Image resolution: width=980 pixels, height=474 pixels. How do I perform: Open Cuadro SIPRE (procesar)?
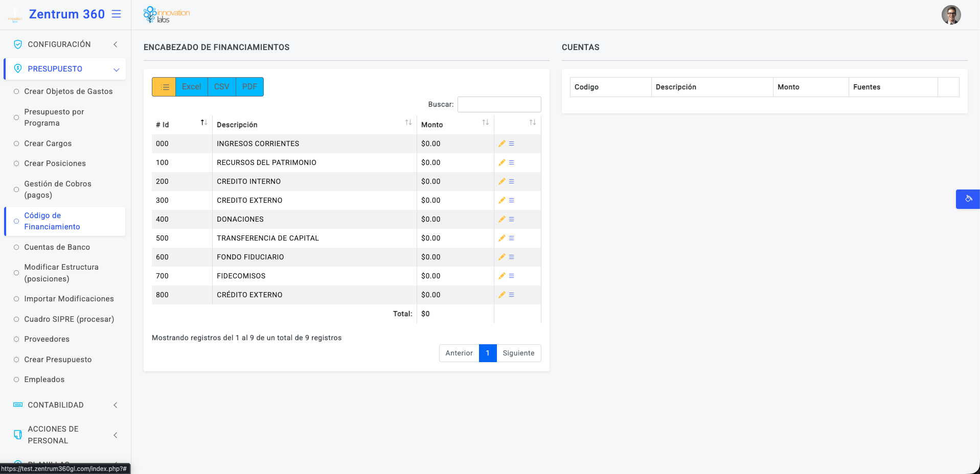point(69,319)
